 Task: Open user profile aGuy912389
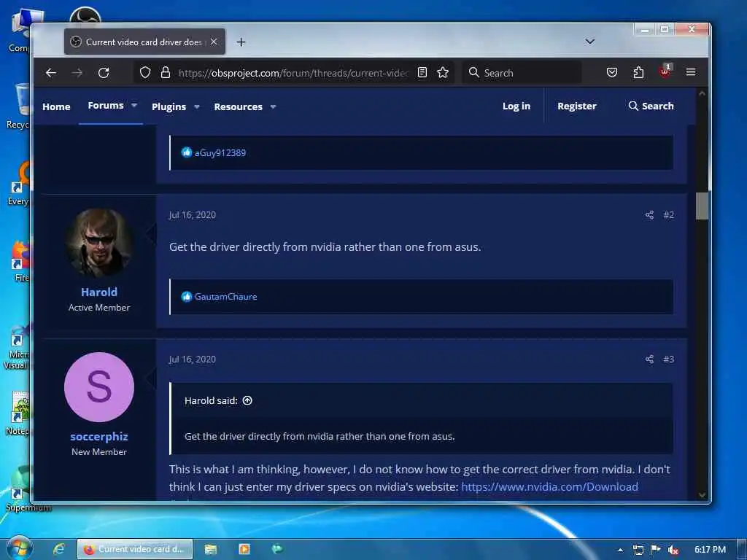coord(220,153)
